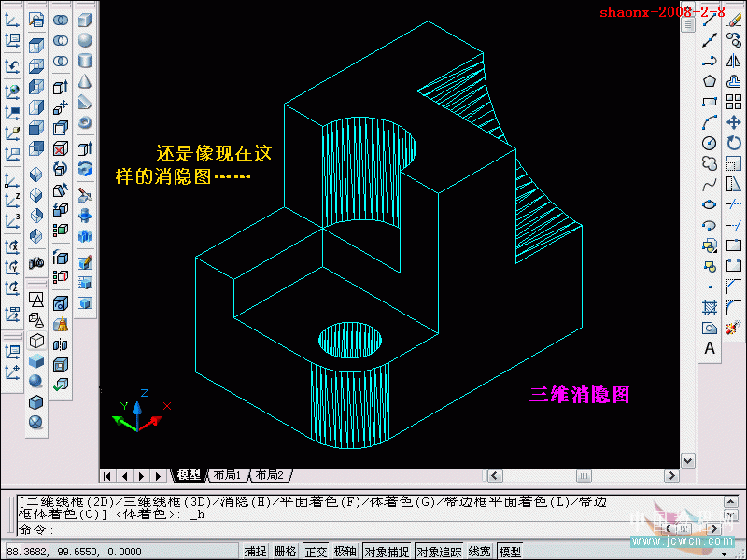Click the Delete Faces icon with red X

61,149
